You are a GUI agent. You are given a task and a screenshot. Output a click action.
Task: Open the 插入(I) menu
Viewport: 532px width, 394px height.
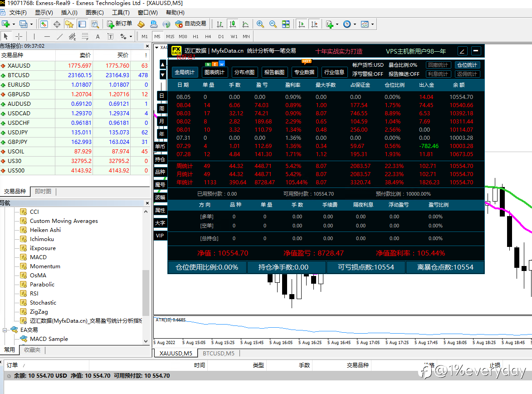[x=69, y=13]
